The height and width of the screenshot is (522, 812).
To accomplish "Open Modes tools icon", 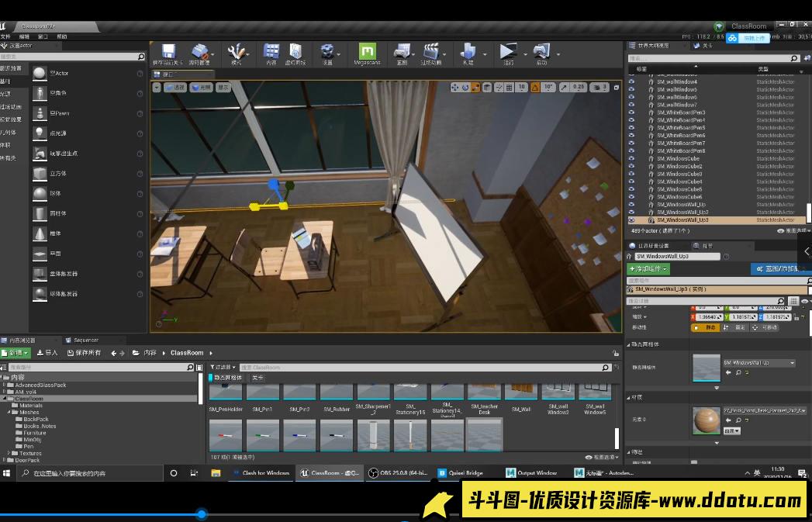I will pyautogui.click(x=236, y=52).
